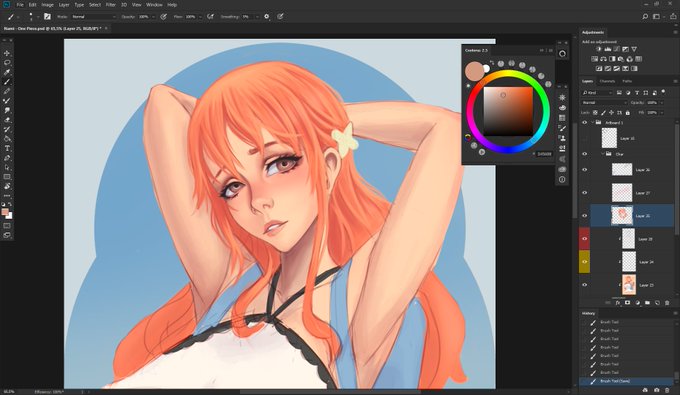The height and width of the screenshot is (395, 680).
Task: Delete layer with trash icon
Action: (667, 303)
